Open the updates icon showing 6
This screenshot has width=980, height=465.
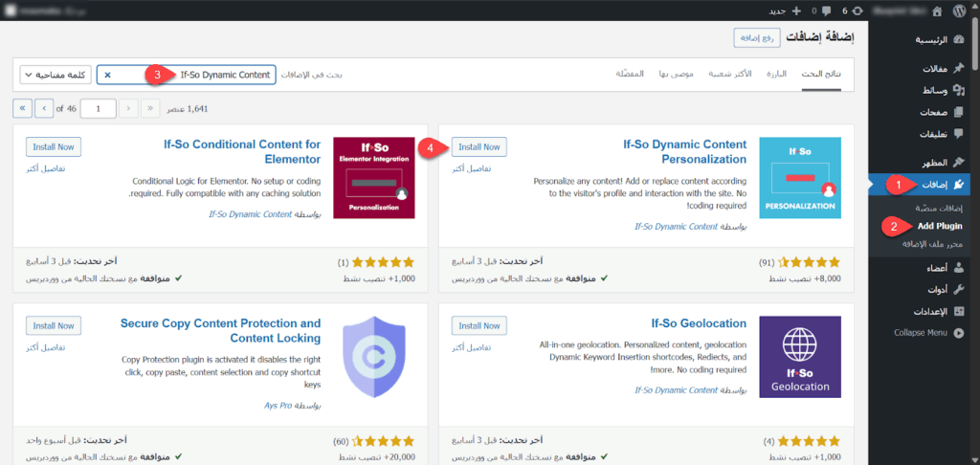tap(855, 11)
